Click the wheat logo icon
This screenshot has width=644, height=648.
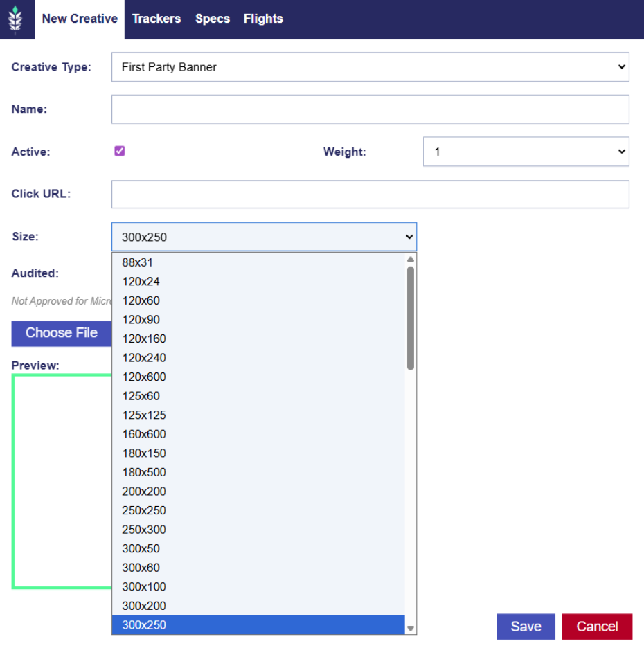(x=15, y=19)
